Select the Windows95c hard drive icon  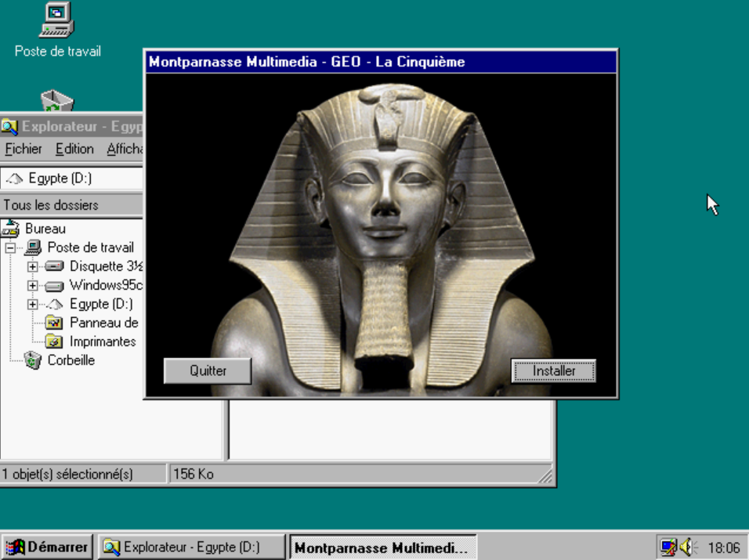pyautogui.click(x=55, y=286)
